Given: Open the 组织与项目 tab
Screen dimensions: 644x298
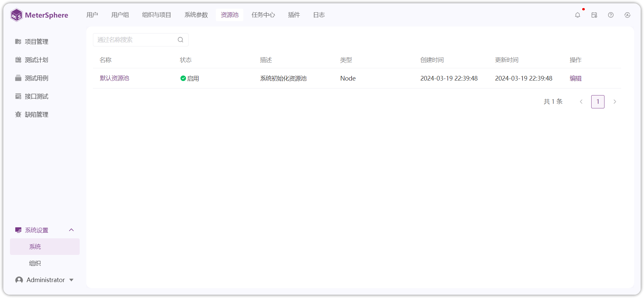Looking at the screenshot, I should point(157,15).
